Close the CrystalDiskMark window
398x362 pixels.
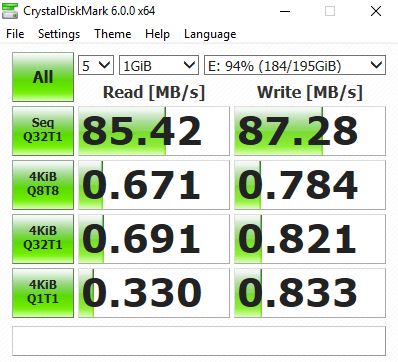click(376, 11)
